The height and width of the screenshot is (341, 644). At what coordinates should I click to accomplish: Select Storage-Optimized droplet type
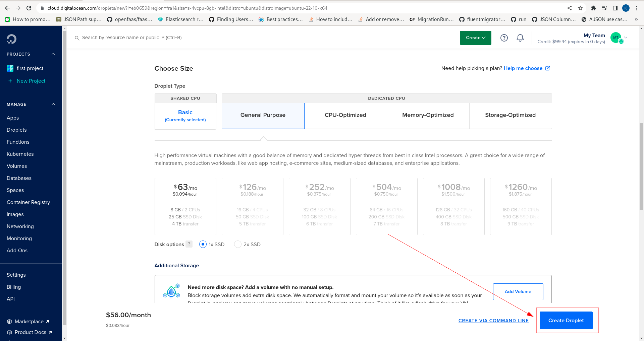[x=511, y=116]
